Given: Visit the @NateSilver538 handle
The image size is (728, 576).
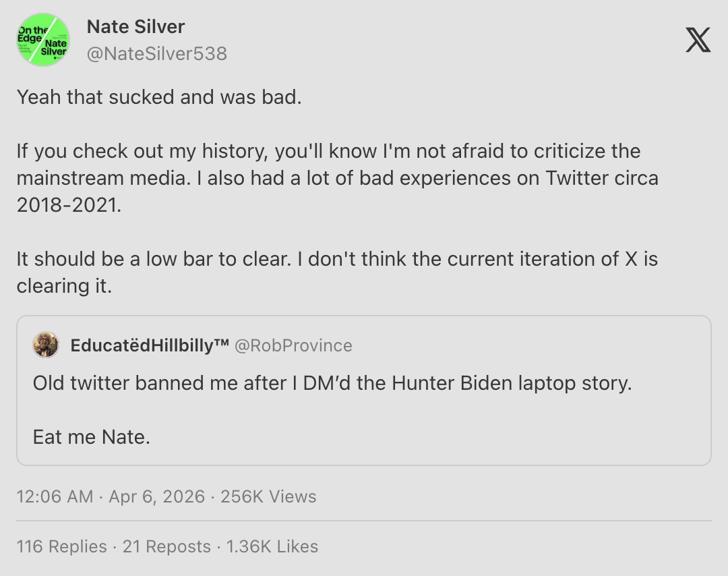Looking at the screenshot, I should 156,54.
